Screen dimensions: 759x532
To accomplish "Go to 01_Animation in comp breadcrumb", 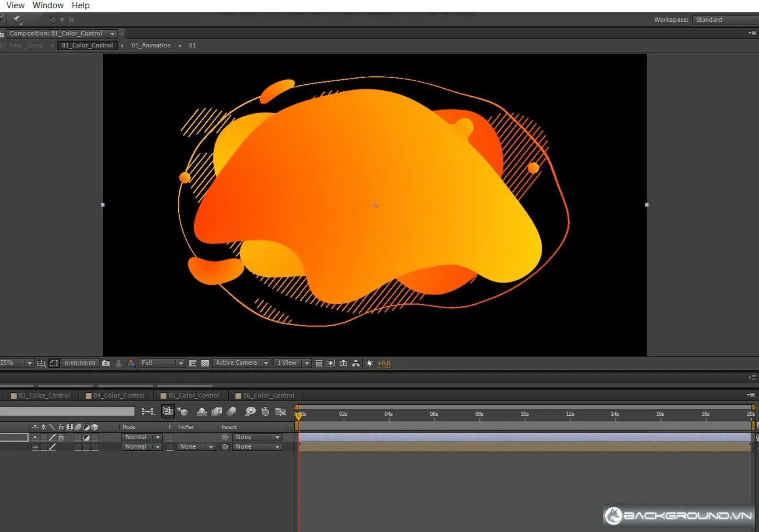I will click(x=151, y=45).
